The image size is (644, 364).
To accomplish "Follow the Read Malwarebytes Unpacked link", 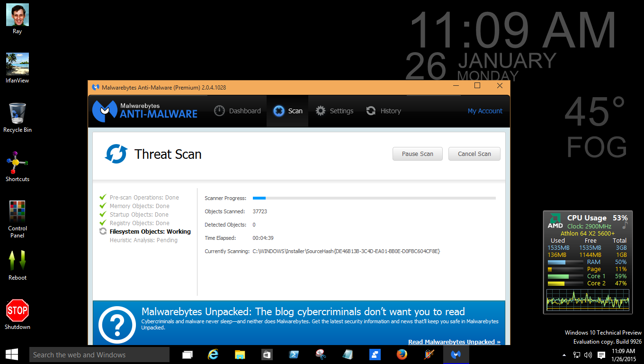I will [x=454, y=342].
